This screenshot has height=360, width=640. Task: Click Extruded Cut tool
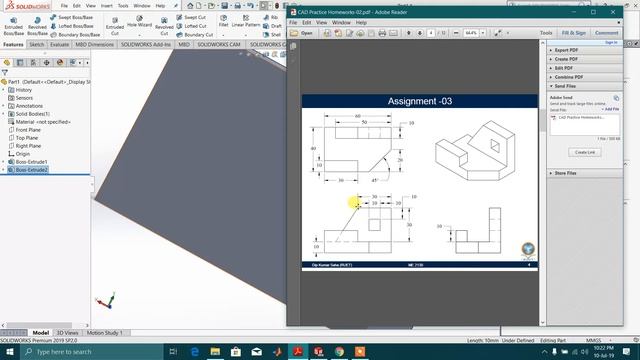click(x=115, y=26)
